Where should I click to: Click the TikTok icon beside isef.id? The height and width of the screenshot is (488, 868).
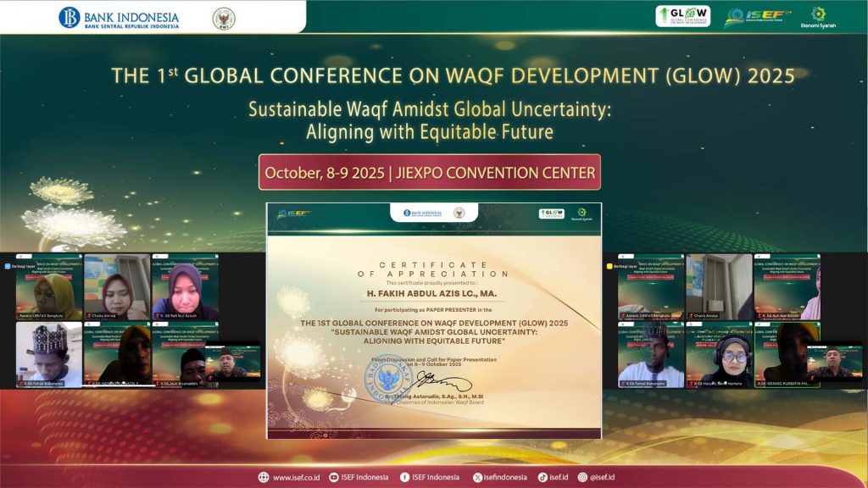tap(542, 477)
